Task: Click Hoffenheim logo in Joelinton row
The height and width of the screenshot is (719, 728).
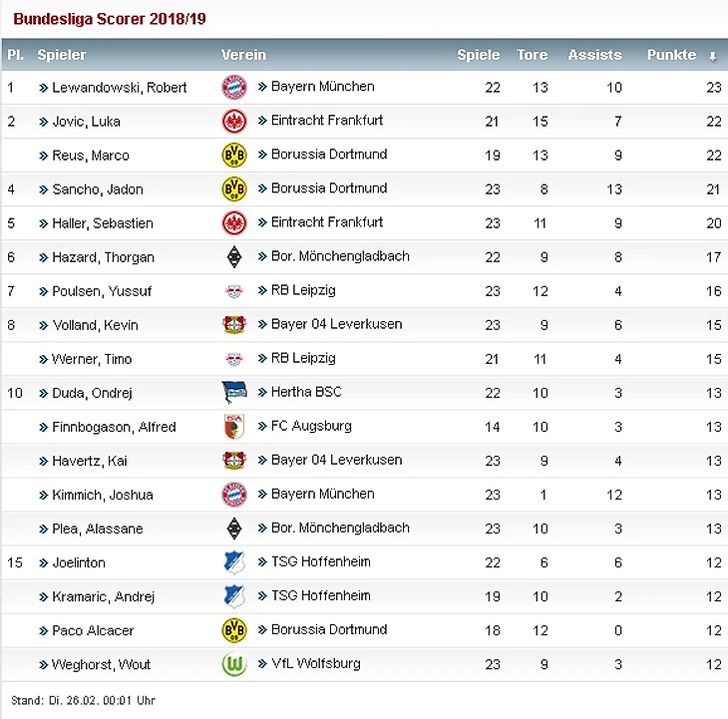Action: tap(233, 561)
